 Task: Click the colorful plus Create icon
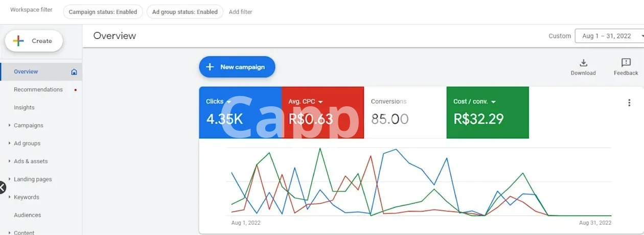click(x=18, y=41)
